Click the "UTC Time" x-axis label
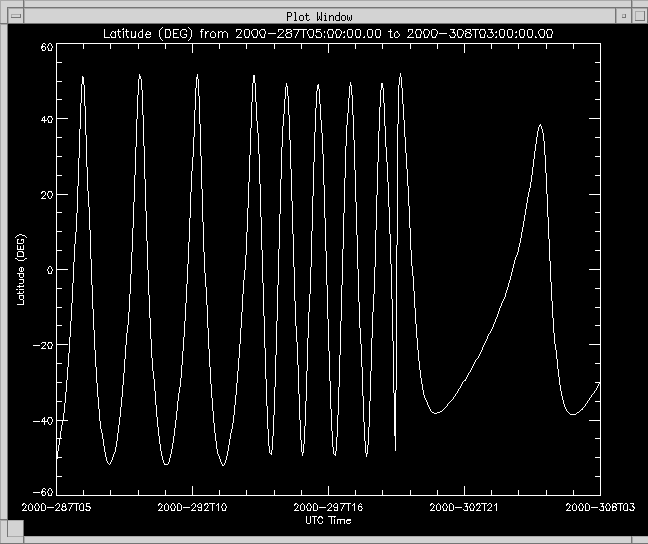648x544 pixels. click(x=329, y=520)
